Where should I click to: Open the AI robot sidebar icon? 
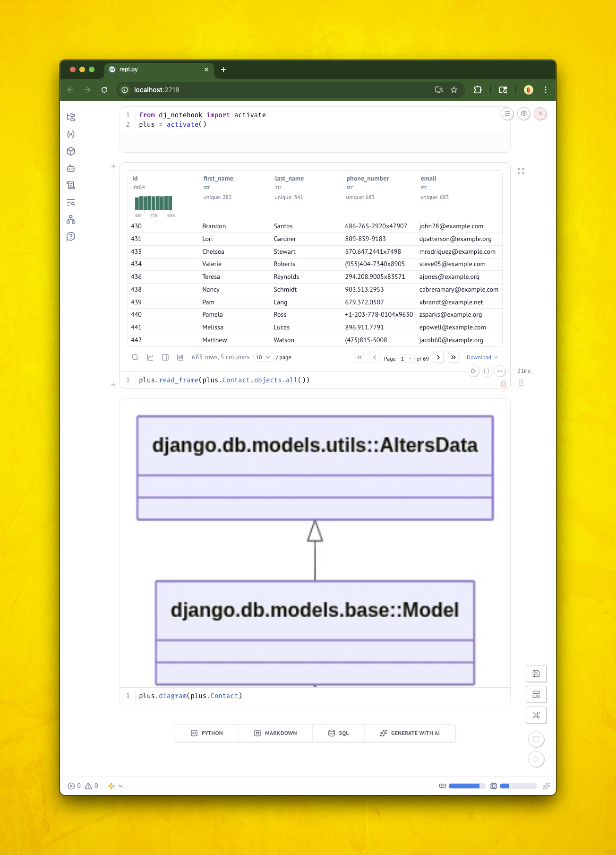point(71,168)
